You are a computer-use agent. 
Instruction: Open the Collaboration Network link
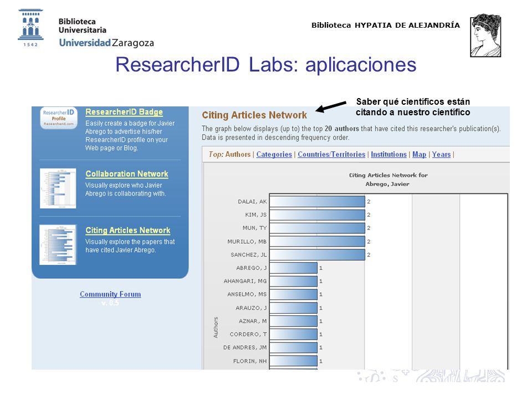pos(127,173)
